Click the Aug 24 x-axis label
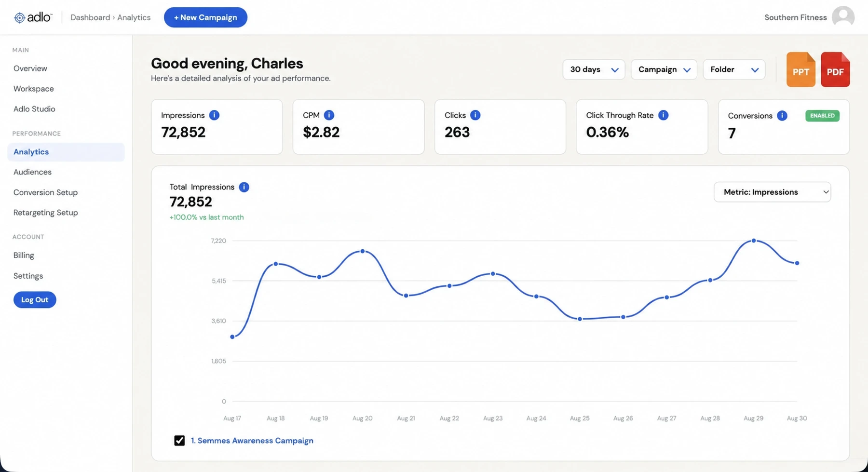This screenshot has width=868, height=472. [x=536, y=418]
